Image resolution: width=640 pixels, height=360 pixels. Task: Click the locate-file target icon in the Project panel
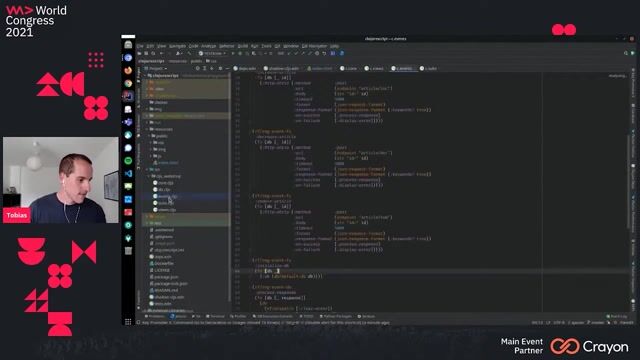click(198, 69)
